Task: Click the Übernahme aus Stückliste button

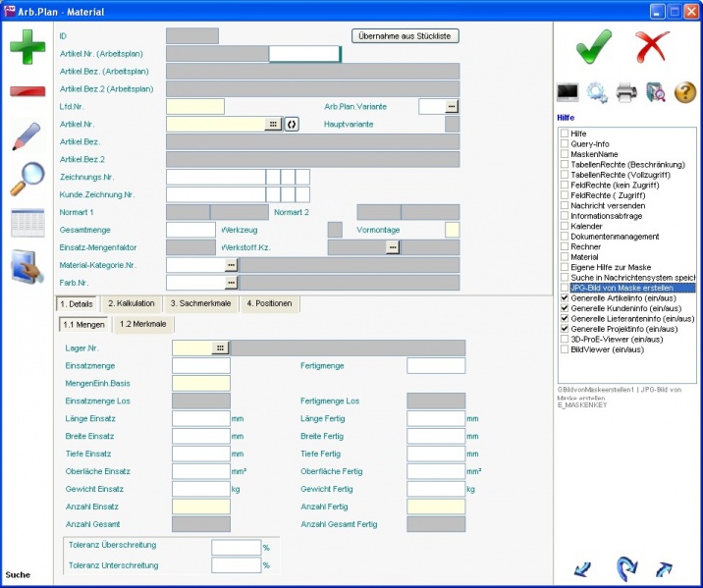Action: click(405, 36)
